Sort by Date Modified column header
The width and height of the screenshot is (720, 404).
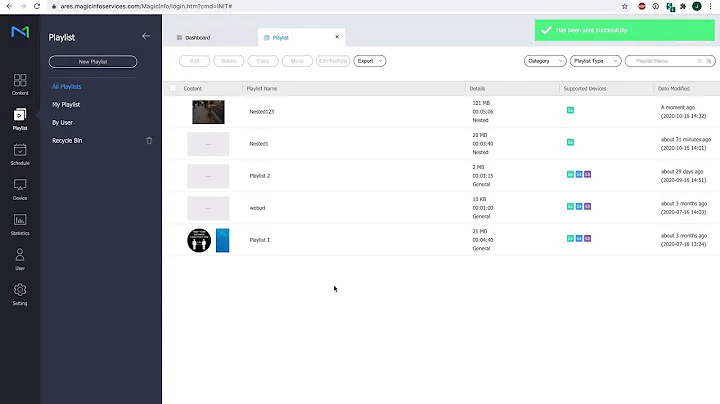674,89
